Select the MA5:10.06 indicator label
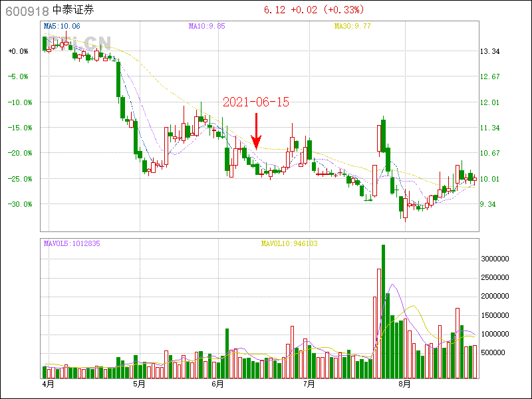Screen dimensions: 532x399 point(62,26)
